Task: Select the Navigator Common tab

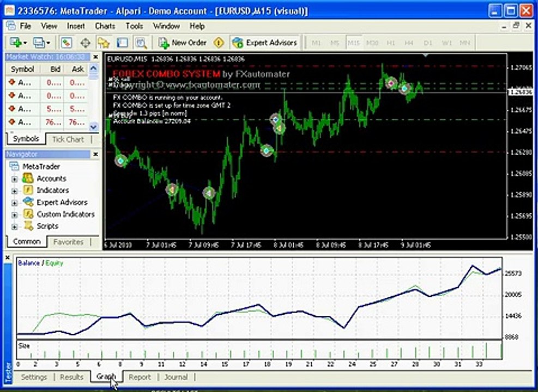Action: tap(26, 242)
